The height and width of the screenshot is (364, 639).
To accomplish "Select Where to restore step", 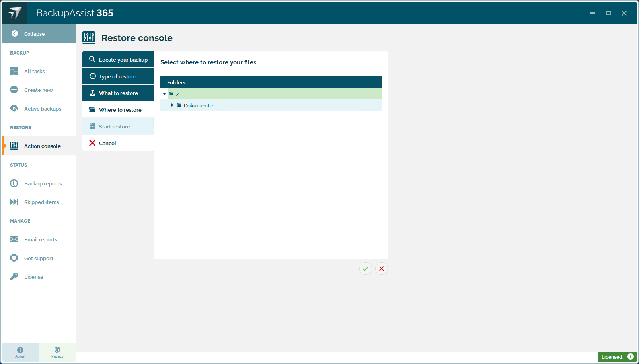I will pos(118,110).
